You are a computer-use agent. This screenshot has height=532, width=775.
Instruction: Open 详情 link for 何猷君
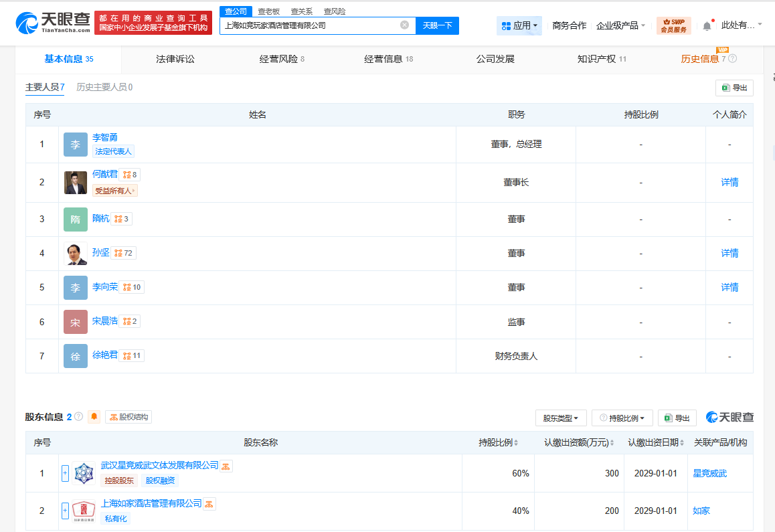coord(729,182)
